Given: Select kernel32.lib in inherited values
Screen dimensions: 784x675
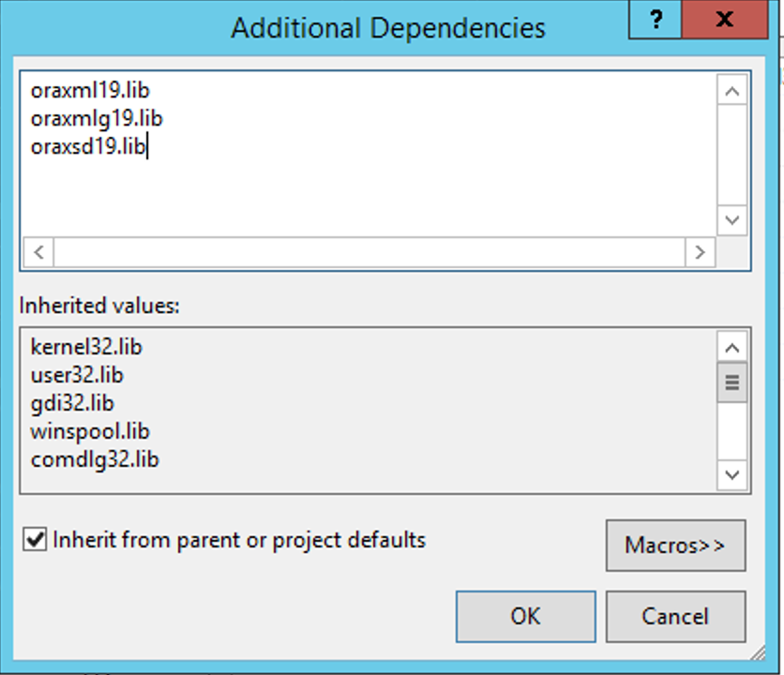Looking at the screenshot, I should 86,347.
